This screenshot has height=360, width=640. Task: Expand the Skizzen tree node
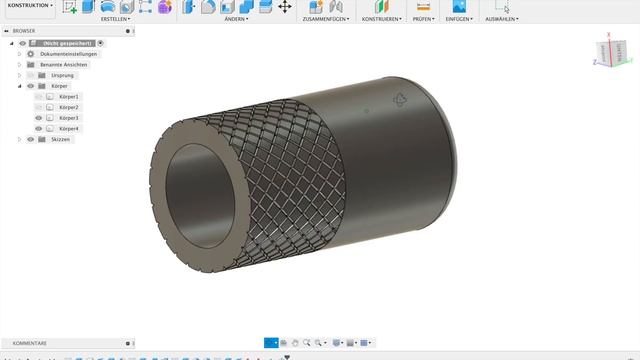[x=19, y=139]
